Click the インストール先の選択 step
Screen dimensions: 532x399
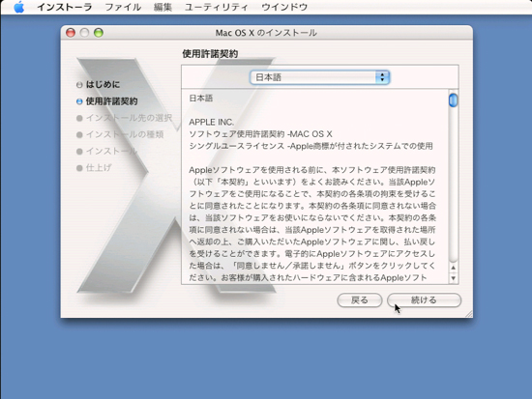[x=129, y=118]
